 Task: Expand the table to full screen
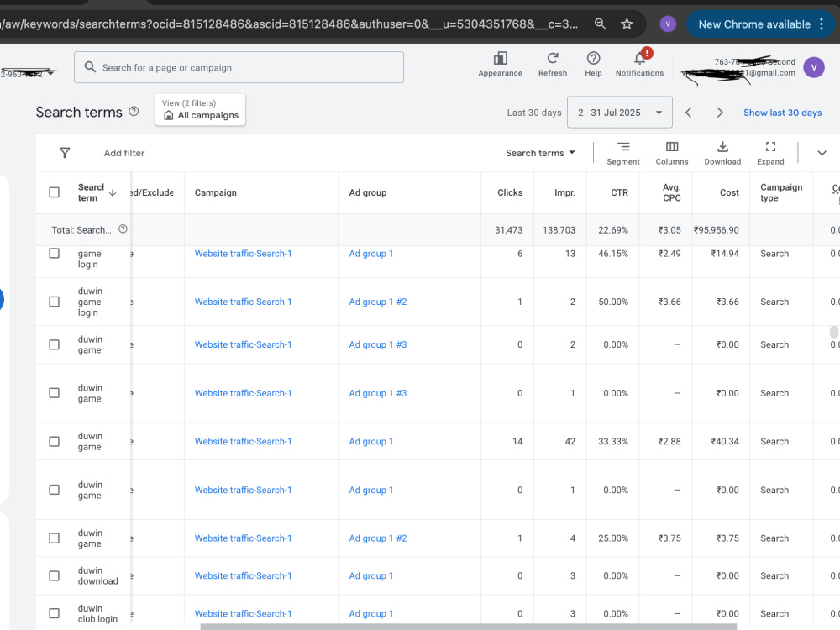coord(770,153)
